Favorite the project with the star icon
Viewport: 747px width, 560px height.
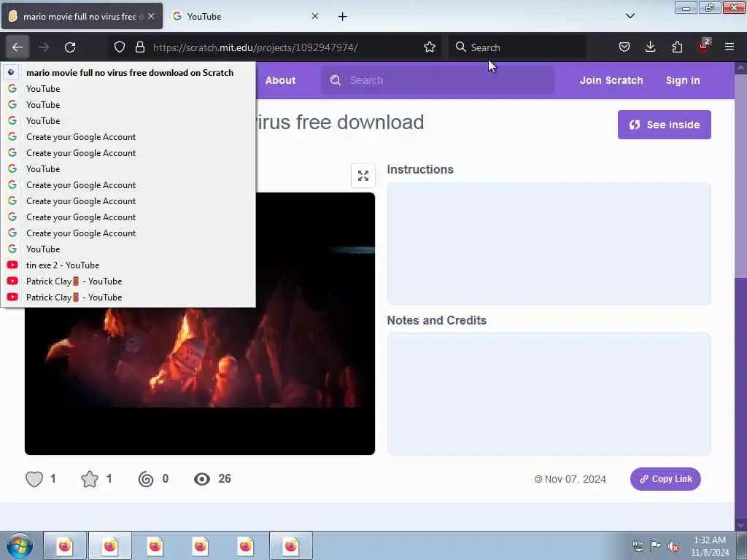coord(90,479)
